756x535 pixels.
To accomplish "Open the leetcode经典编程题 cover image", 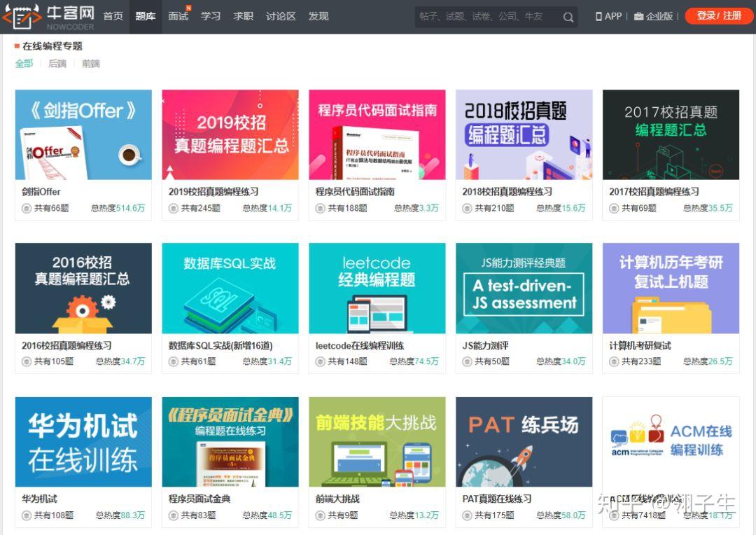I will [x=377, y=289].
